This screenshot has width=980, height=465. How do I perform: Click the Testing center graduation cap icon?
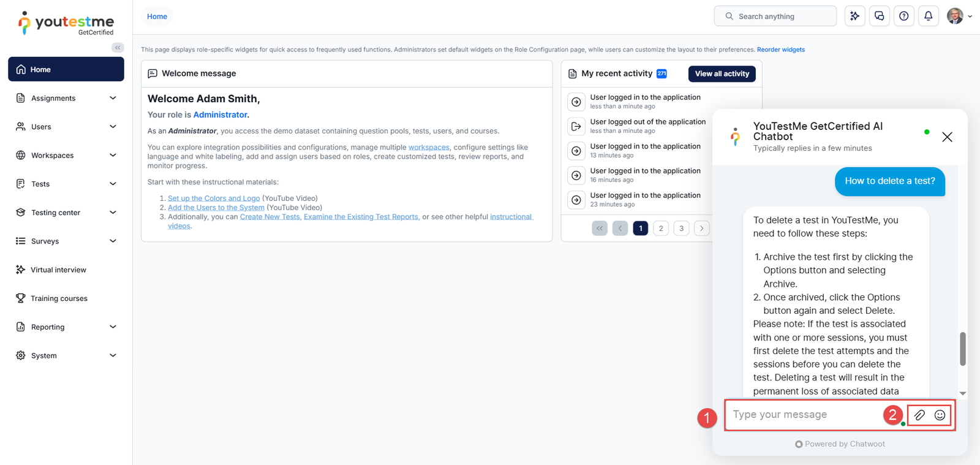pyautogui.click(x=21, y=213)
